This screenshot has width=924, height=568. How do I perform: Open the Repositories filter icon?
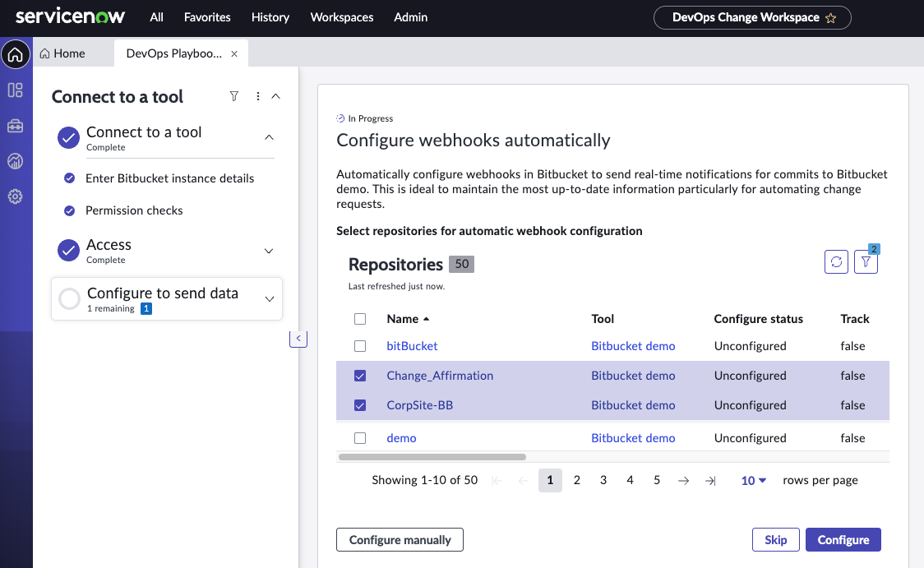click(x=866, y=261)
